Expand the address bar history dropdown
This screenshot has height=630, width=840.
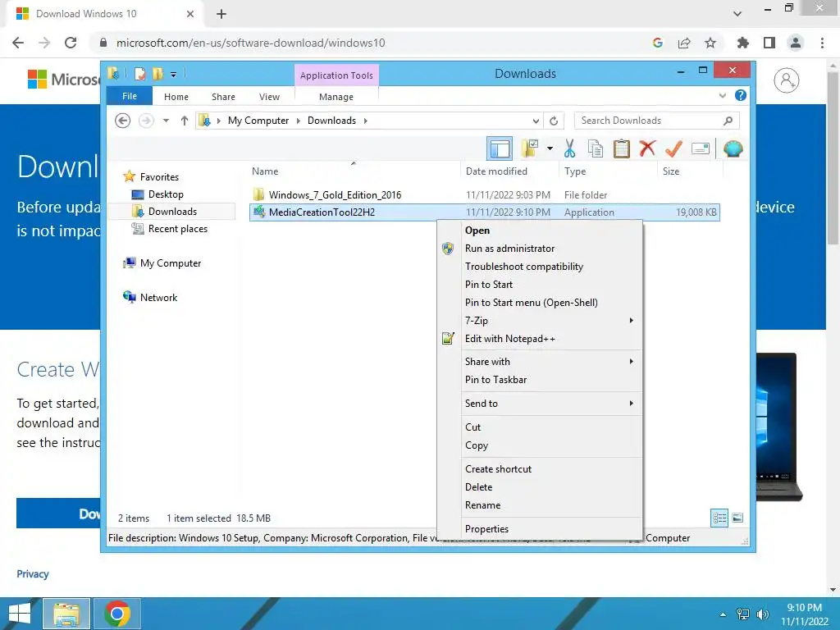tap(536, 121)
